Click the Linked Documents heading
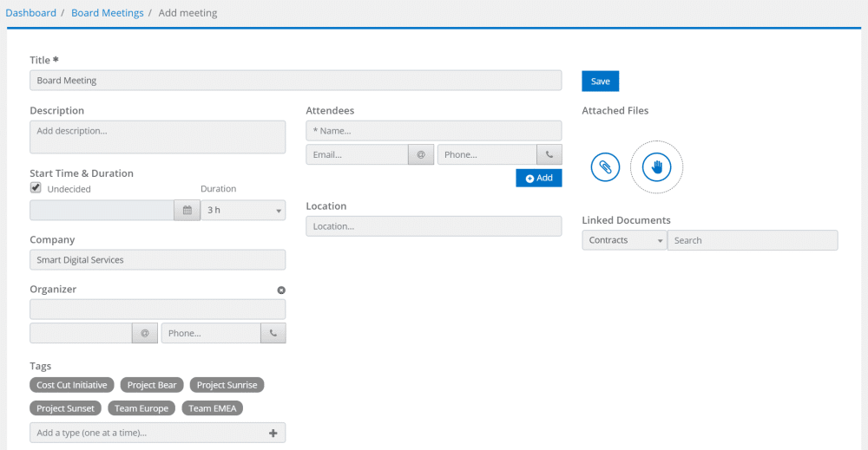868x450 pixels. [626, 220]
